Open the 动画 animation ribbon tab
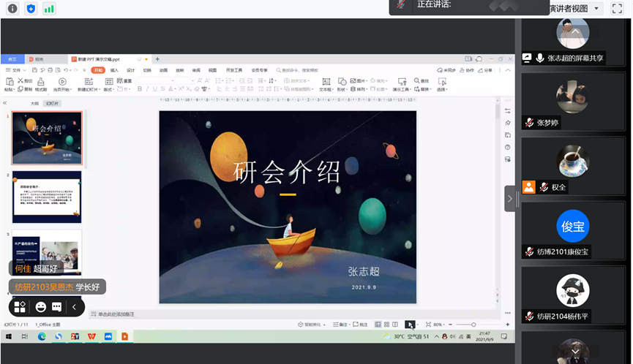Screen dimensions: 633x364 pyautogui.click(x=163, y=70)
